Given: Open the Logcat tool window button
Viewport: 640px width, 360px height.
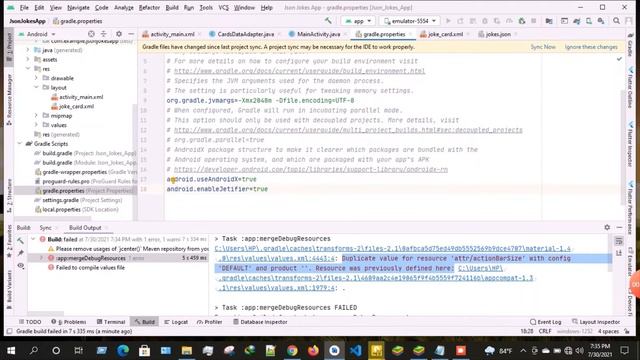Looking at the screenshot, I should (176, 322).
